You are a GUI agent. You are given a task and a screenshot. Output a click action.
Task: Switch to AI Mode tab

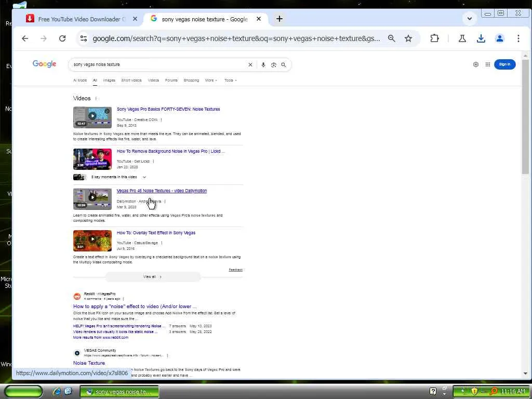pyautogui.click(x=80, y=81)
